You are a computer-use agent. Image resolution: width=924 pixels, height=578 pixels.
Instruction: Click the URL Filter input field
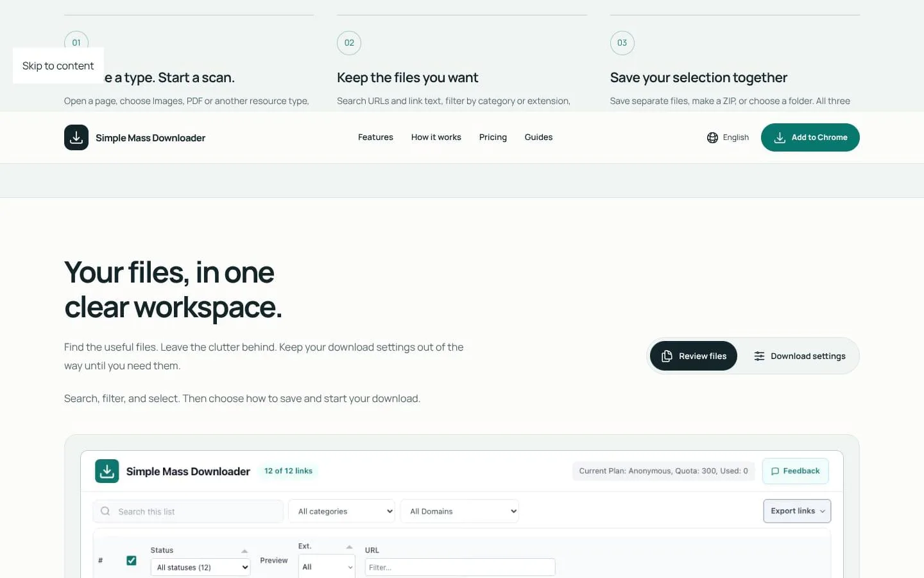[460, 567]
